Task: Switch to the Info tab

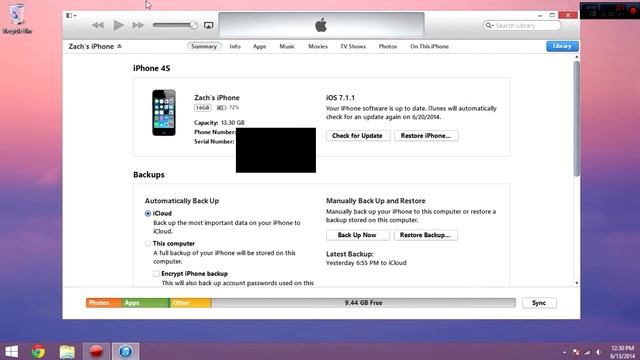Action: (235, 47)
